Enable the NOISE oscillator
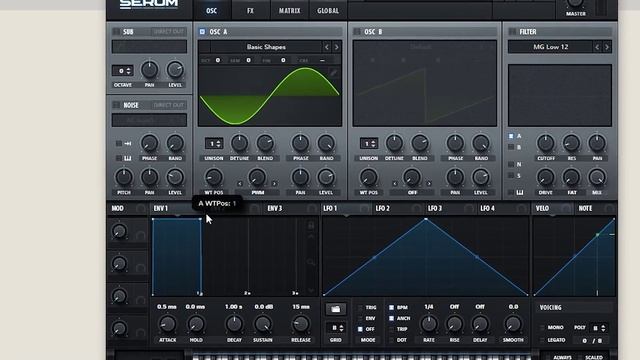The width and height of the screenshot is (640, 360). [x=116, y=105]
